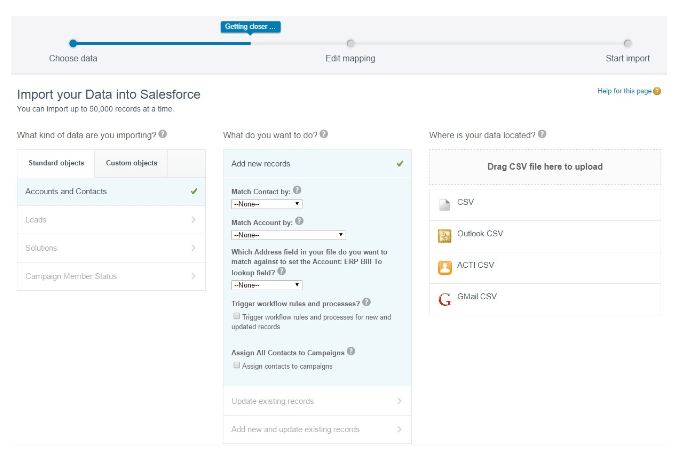Click help icon next to Match Contact by
681x463 pixels.
297,190
